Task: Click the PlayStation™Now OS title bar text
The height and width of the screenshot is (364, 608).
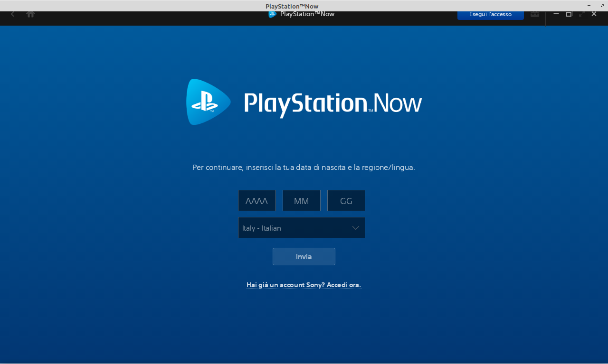Action: pyautogui.click(x=292, y=6)
